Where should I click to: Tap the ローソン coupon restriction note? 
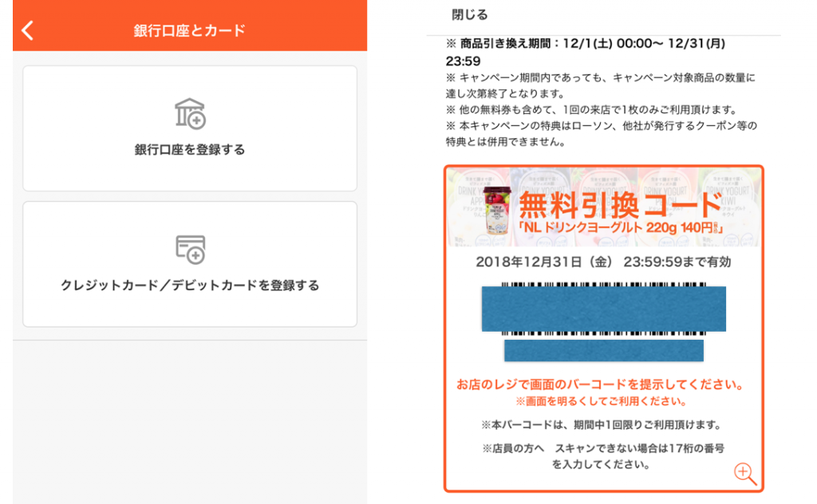click(602, 134)
